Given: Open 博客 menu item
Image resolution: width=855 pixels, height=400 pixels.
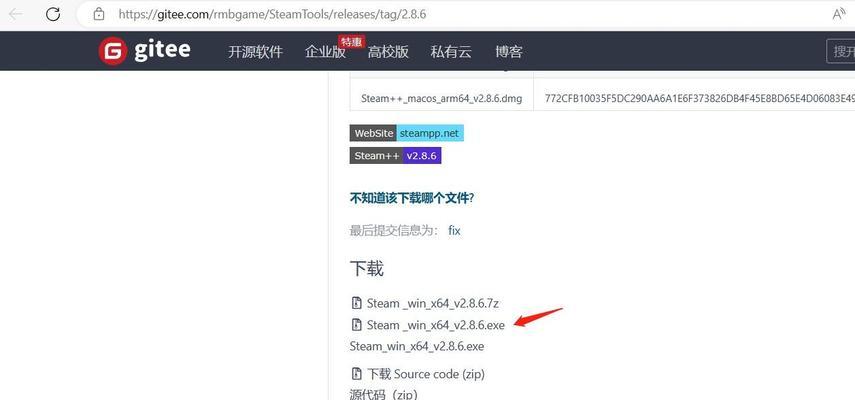Looking at the screenshot, I should click(x=509, y=52).
